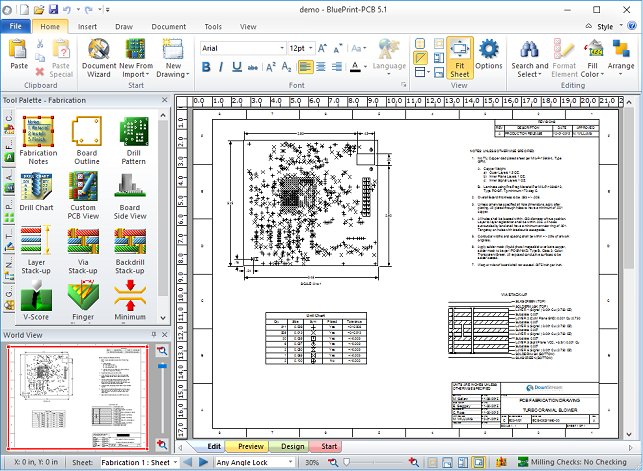
Task: Select the Custom PCB View tool
Action: click(x=83, y=196)
